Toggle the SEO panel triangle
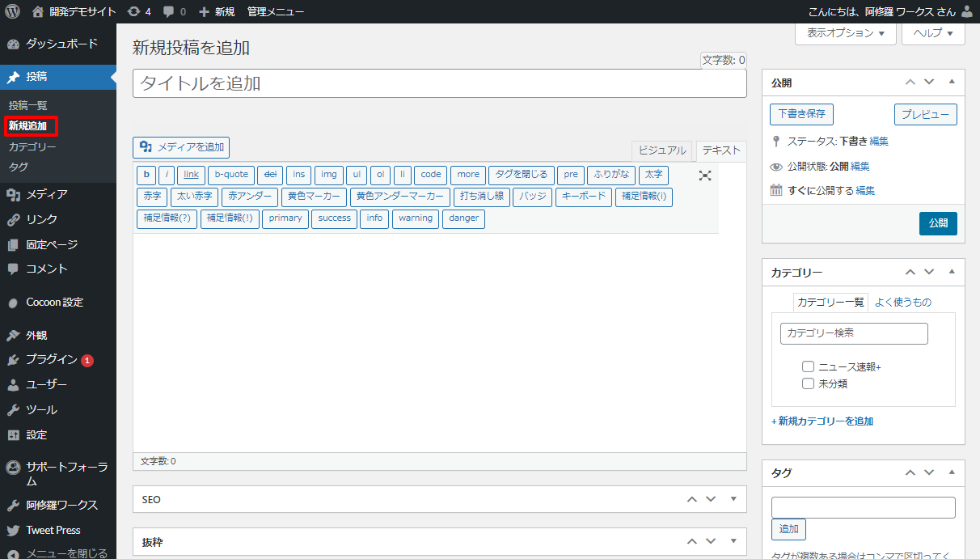Viewport: 980px width, 559px height. click(x=733, y=499)
